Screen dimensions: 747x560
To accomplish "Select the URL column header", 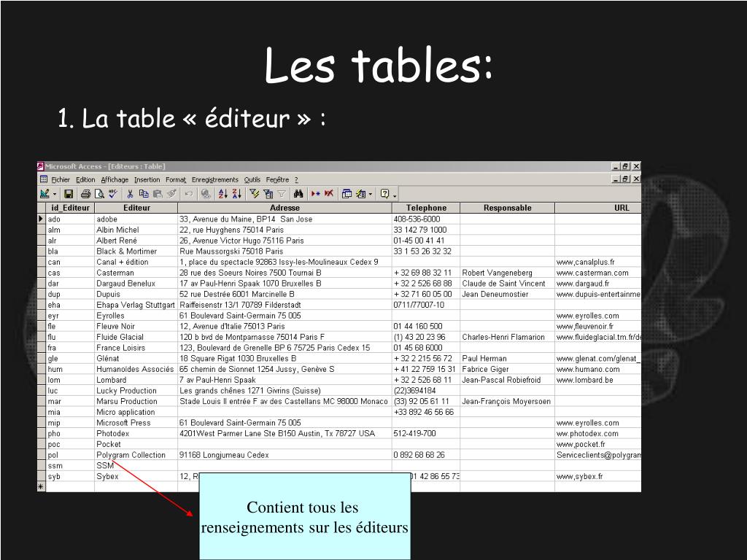I will click(598, 208).
